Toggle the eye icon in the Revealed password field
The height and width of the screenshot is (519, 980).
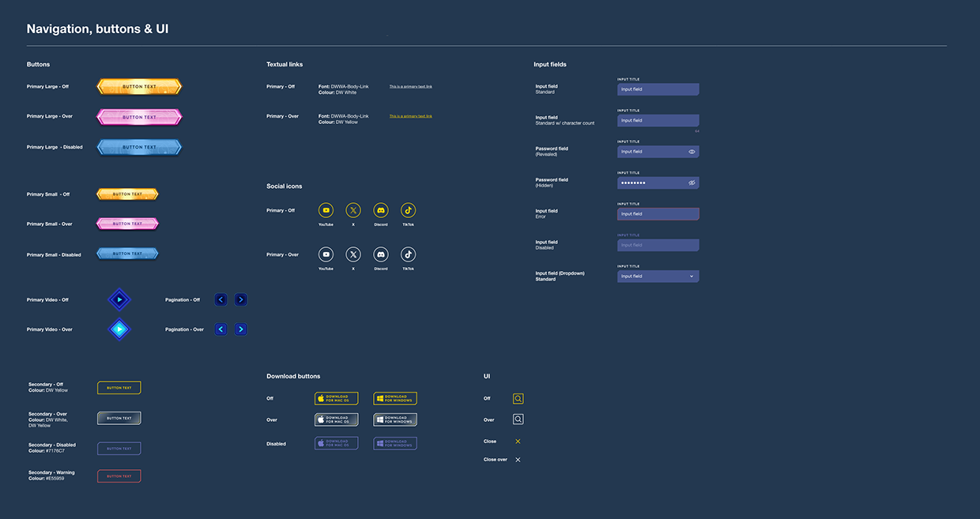(692, 152)
